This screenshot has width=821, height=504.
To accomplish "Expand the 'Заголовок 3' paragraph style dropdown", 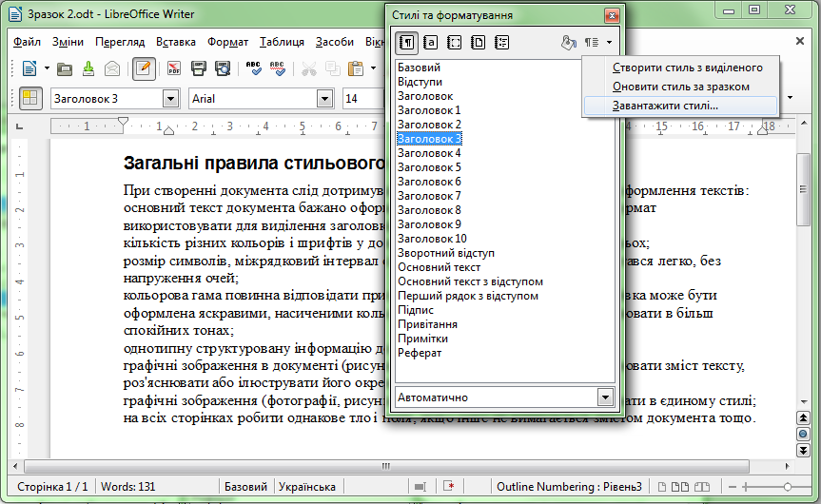I will (171, 98).
